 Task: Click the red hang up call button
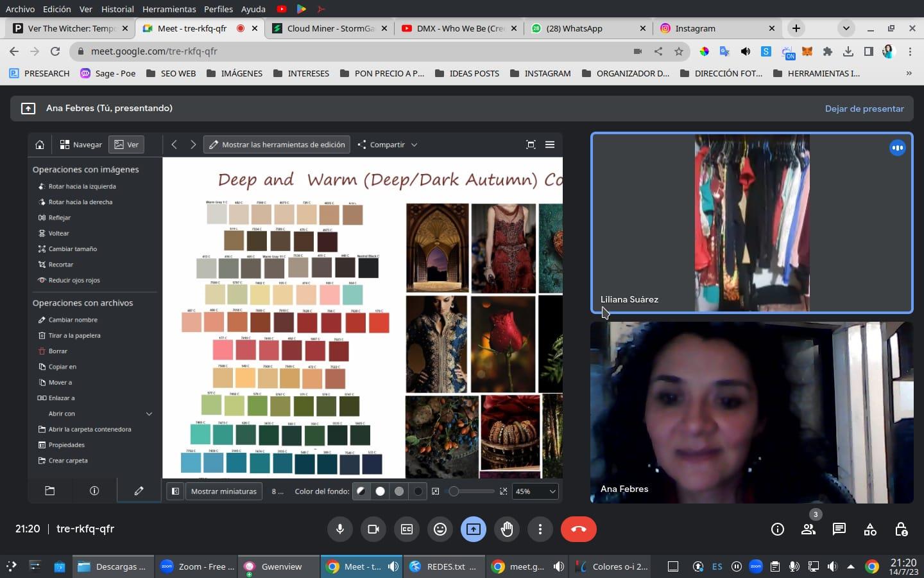[578, 529]
